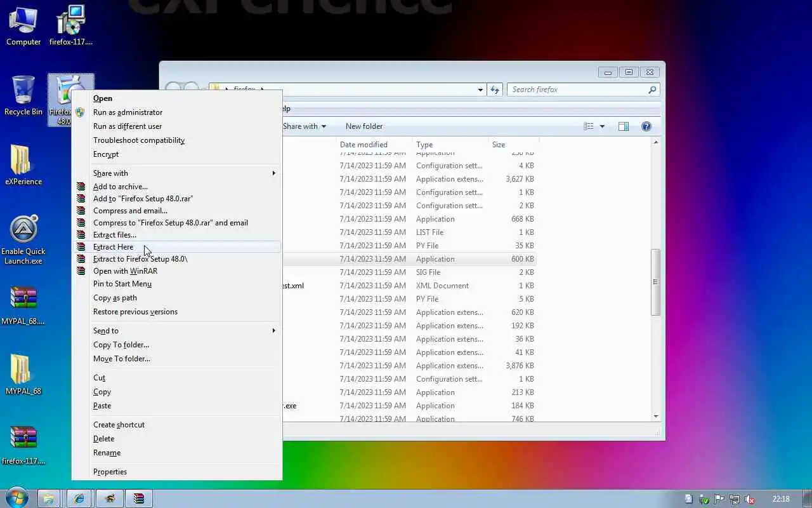Click the network tray icon
This screenshot has height=508, width=812.
point(735,499)
